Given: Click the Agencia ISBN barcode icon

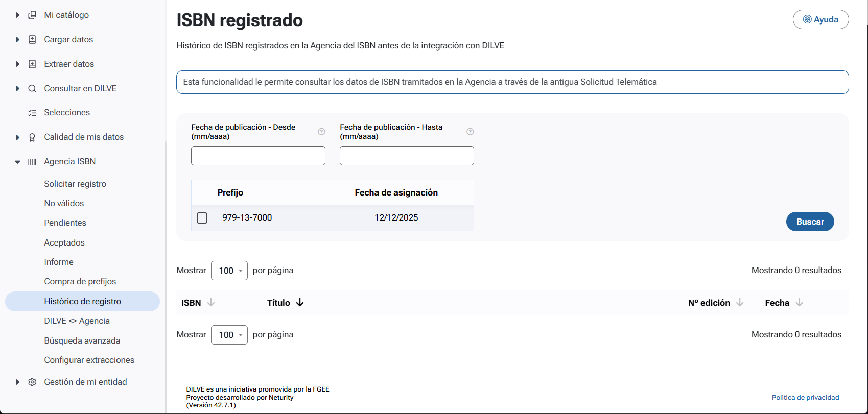Looking at the screenshot, I should [32, 162].
